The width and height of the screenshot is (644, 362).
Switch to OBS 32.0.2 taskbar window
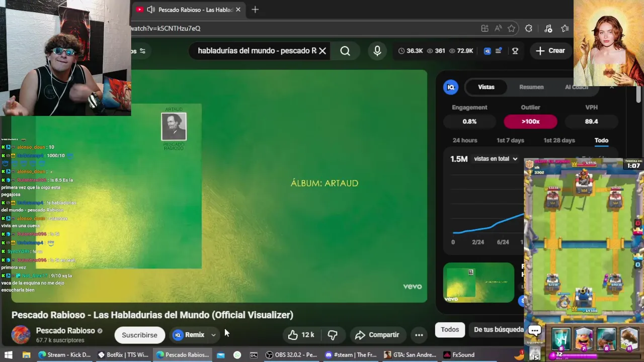click(x=292, y=355)
